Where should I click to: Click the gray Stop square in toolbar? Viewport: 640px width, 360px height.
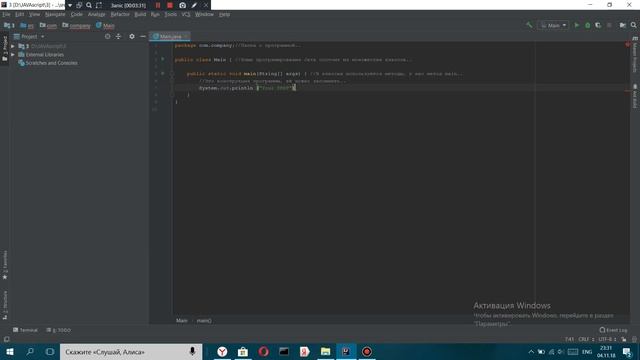click(x=609, y=25)
